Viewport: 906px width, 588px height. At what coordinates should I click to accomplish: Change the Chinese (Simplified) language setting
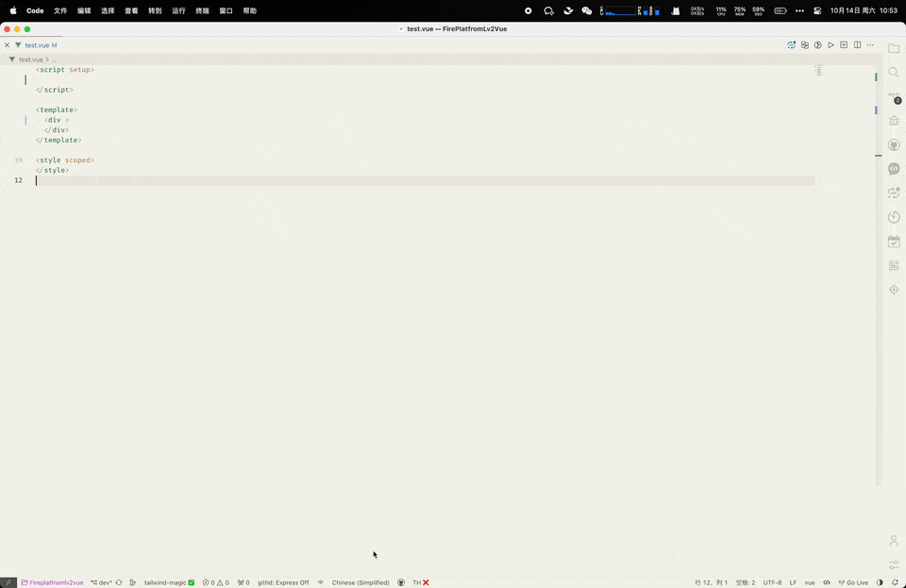click(361, 582)
